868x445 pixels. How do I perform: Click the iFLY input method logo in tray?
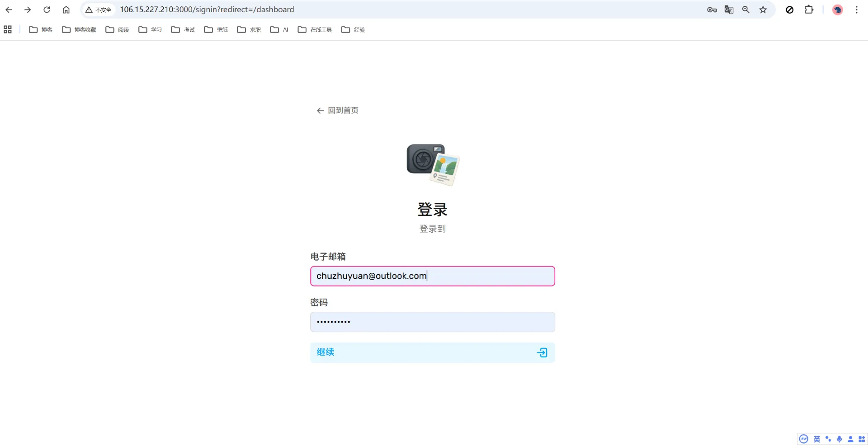803,438
